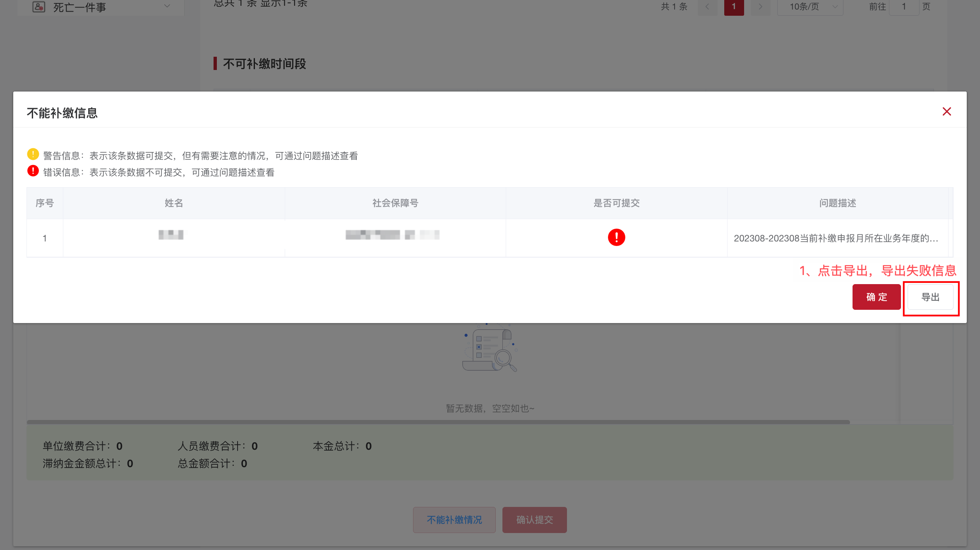Image resolution: width=980 pixels, height=550 pixels.
Task: Click the next page arrow
Action: coord(761,7)
